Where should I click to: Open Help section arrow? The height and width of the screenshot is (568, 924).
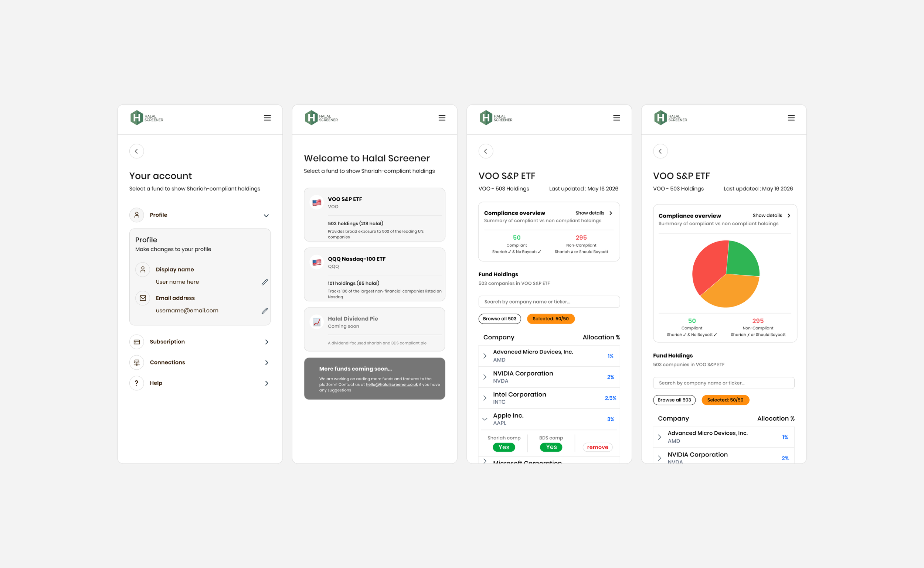click(266, 383)
